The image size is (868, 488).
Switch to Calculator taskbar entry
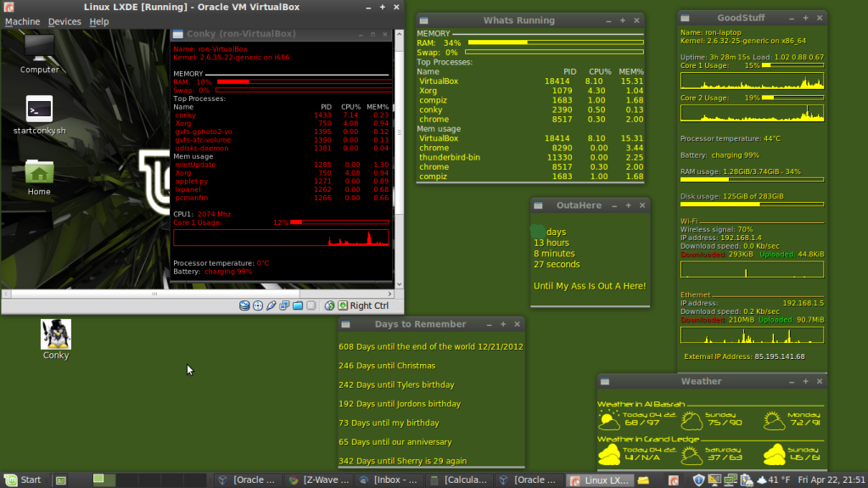460,480
